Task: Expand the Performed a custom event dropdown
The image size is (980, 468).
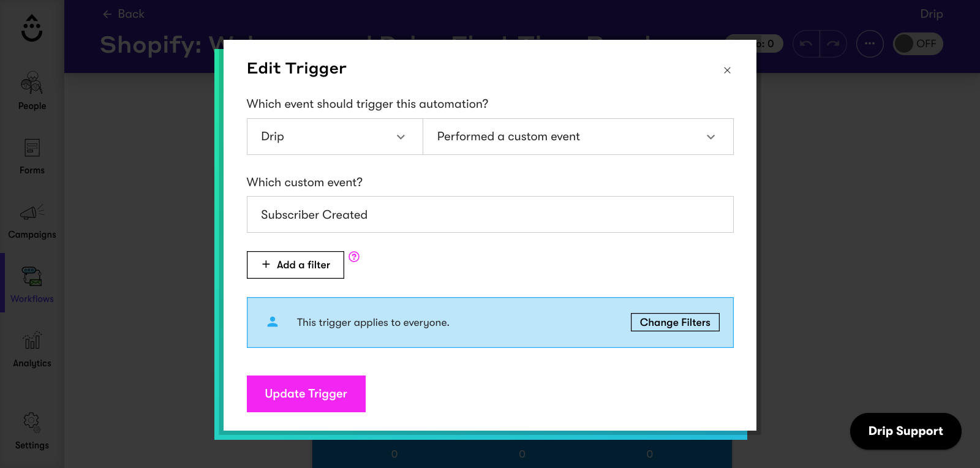Action: pyautogui.click(x=578, y=137)
